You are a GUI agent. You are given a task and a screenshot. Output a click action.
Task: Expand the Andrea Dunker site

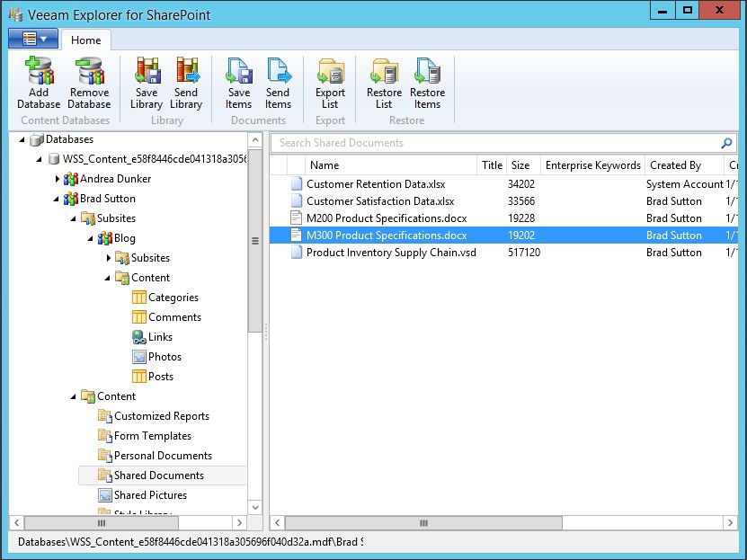(x=58, y=179)
